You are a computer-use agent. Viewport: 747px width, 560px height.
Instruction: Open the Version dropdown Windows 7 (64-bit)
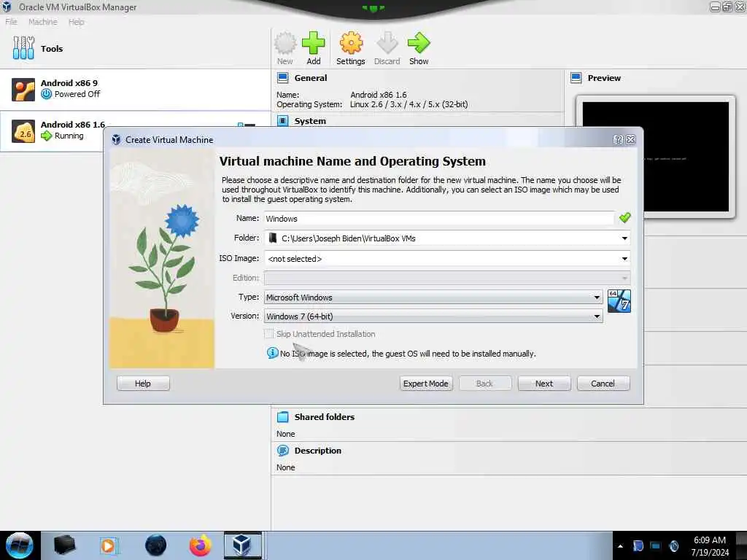point(433,316)
